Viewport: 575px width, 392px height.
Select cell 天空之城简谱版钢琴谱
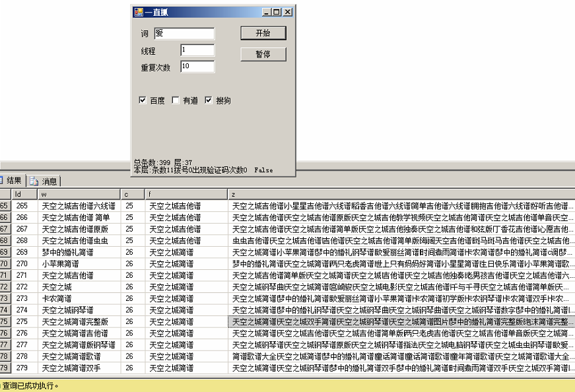coord(79,344)
